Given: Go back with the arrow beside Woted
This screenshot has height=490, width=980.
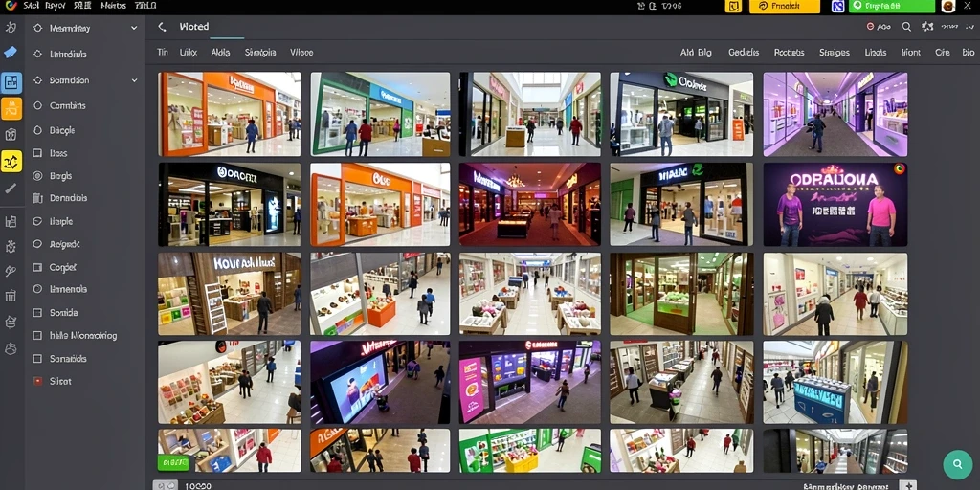Looking at the screenshot, I should pyautogui.click(x=162, y=27).
